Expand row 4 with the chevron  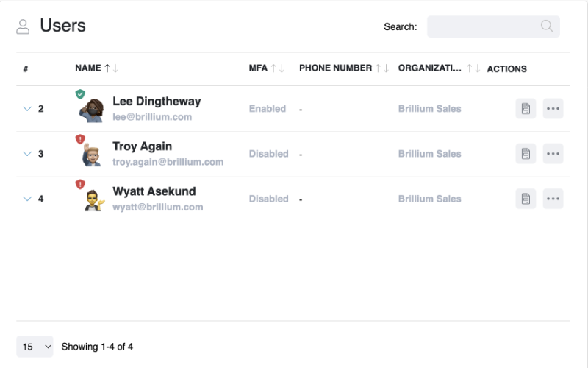click(x=27, y=199)
